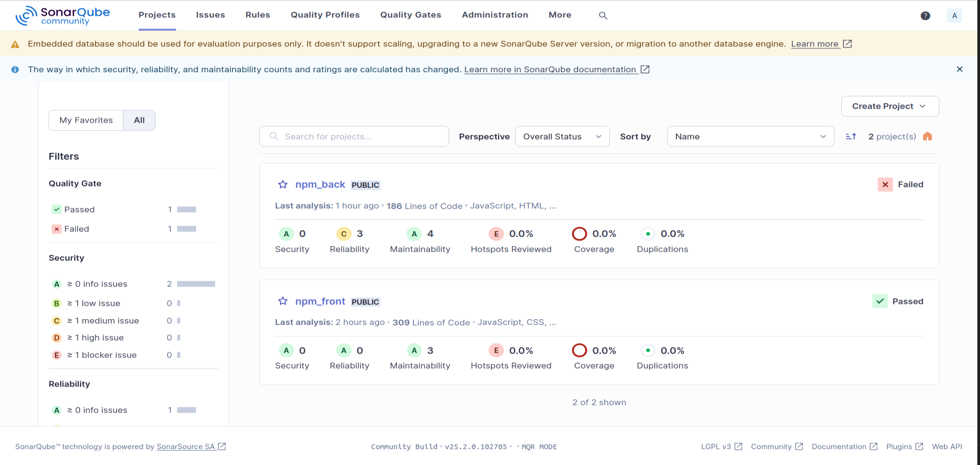Open the LGPL v3 footer link
The width and height of the screenshot is (980, 465).
click(722, 447)
